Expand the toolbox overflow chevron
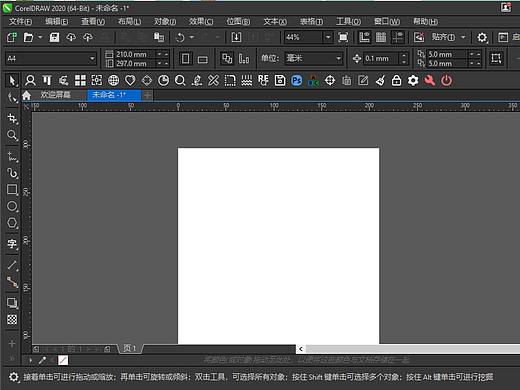This screenshot has height=390, width=520. click(x=12, y=359)
